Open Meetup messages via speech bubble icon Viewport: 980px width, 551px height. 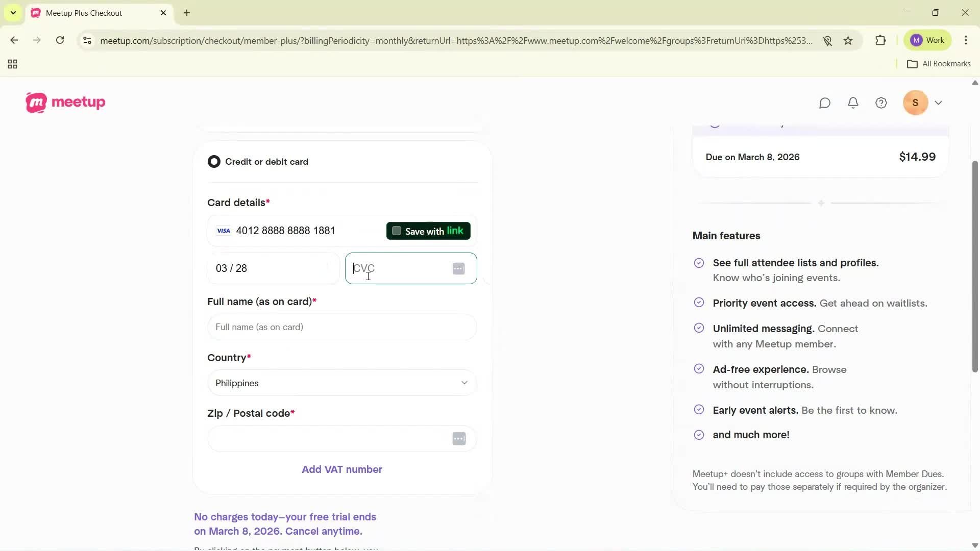coord(825,103)
